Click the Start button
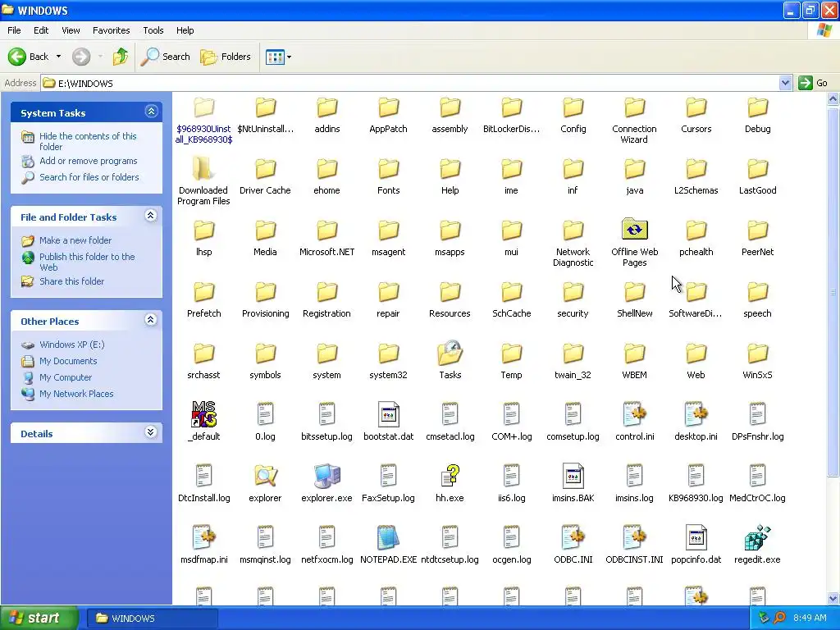The image size is (840, 630). pos(39,618)
